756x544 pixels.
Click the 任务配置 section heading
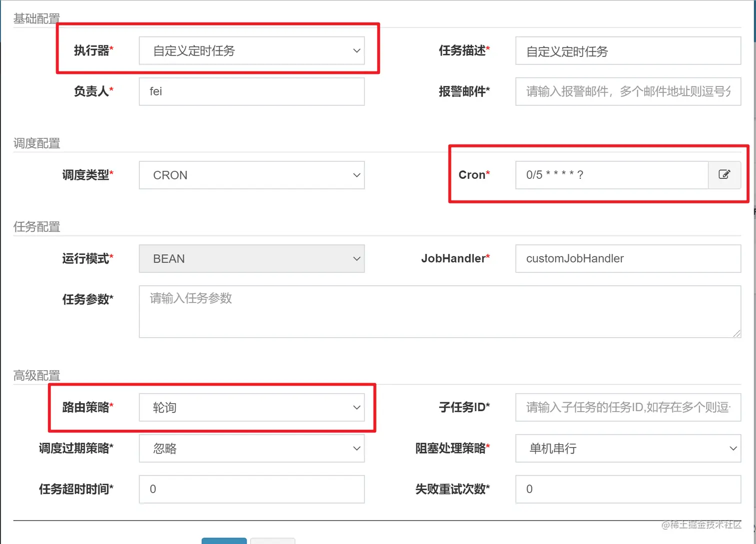tap(36, 227)
